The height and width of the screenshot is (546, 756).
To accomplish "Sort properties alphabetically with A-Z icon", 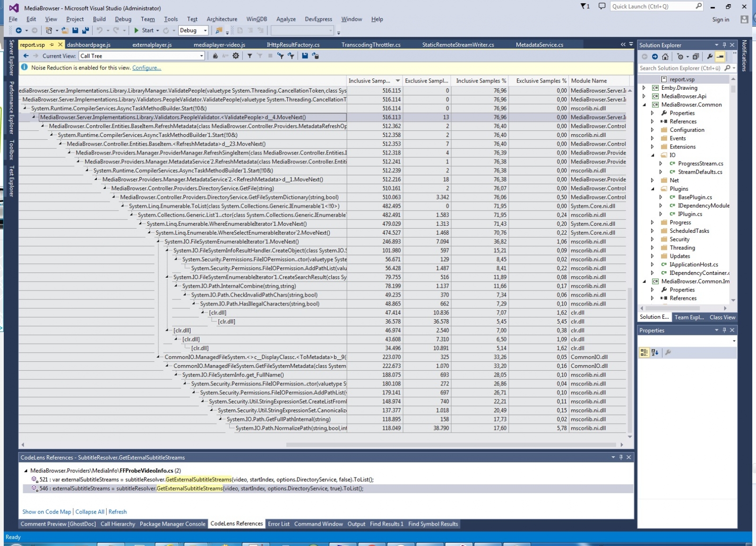I will point(655,352).
